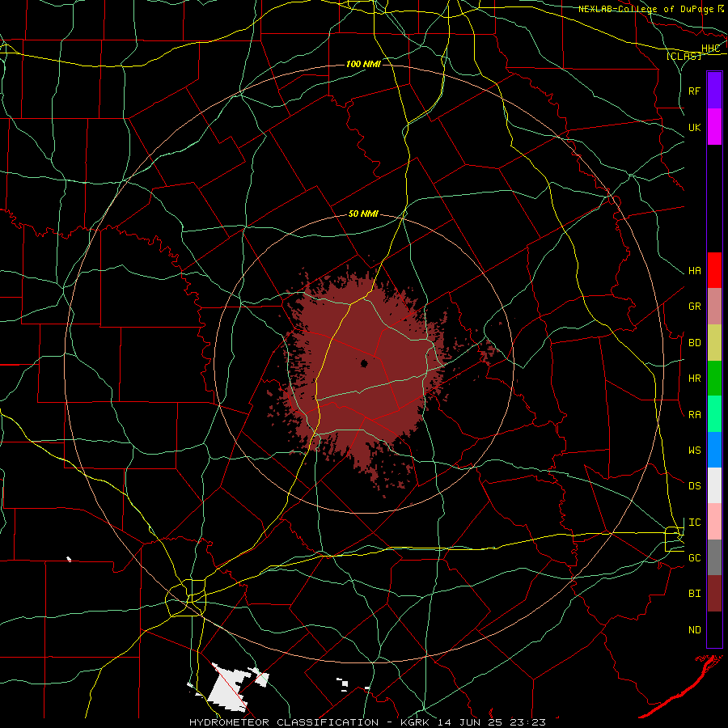
Task: Click the 100 NMI range ring label
Action: (x=363, y=64)
